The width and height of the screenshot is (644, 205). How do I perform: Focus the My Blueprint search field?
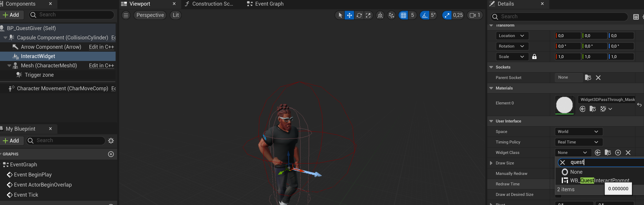click(x=66, y=140)
